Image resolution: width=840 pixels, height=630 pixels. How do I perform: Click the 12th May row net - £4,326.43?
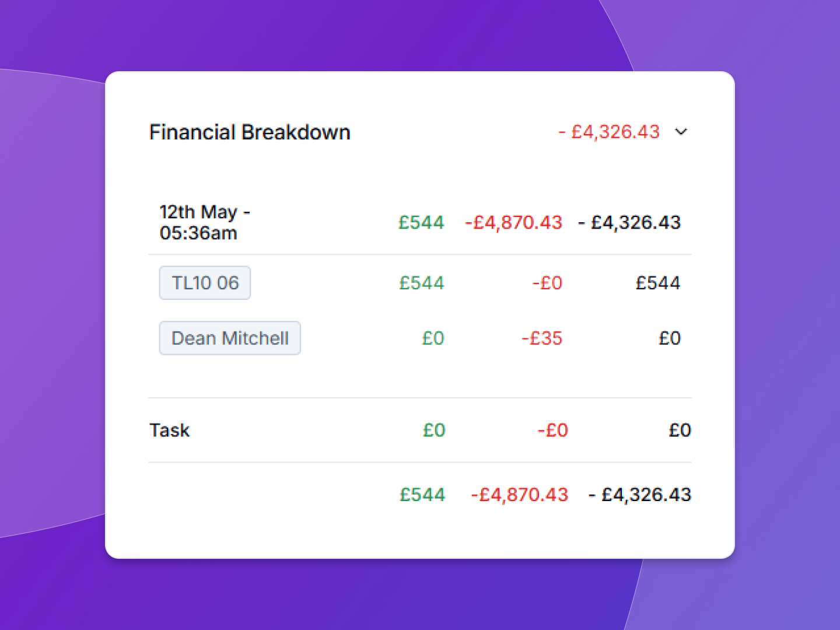point(629,222)
